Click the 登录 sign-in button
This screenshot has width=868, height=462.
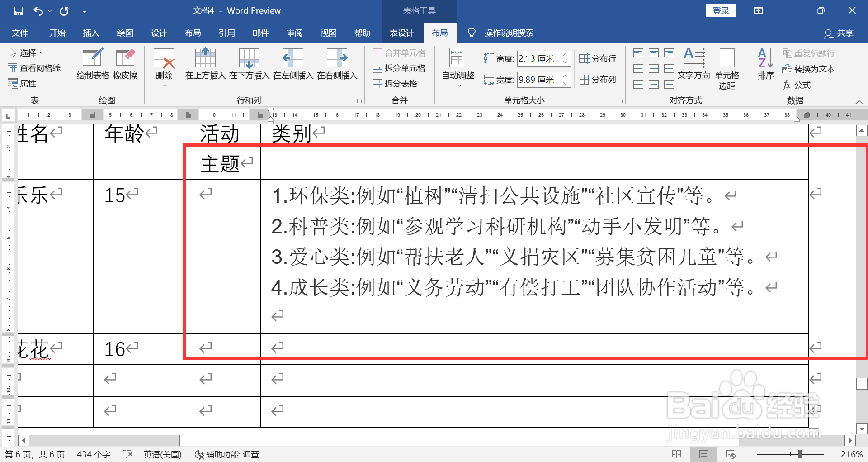[x=721, y=10]
